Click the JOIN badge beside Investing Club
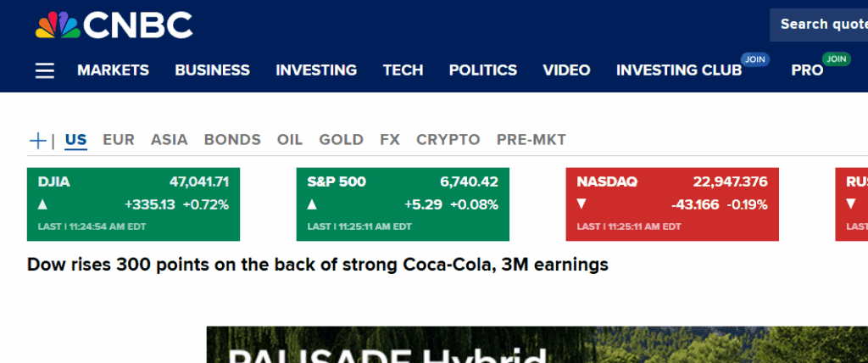 (753, 59)
